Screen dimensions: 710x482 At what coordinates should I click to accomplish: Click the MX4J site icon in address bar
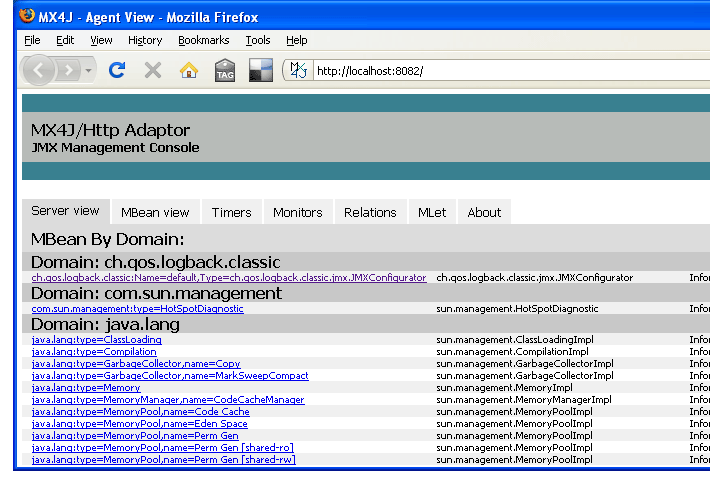point(298,70)
